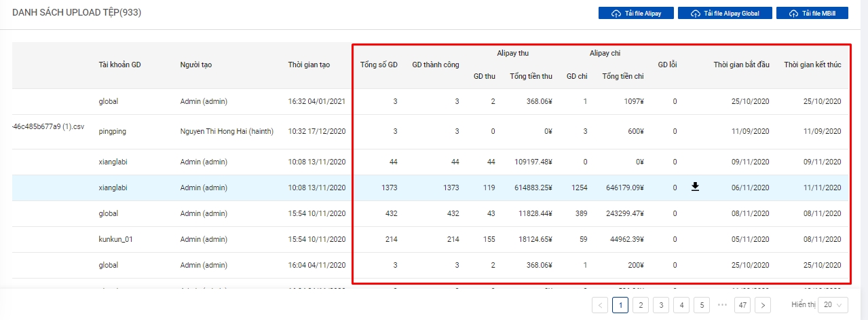Viewport: 868px width, 320px height.
Task: Go to page 4
Action: [681, 305]
